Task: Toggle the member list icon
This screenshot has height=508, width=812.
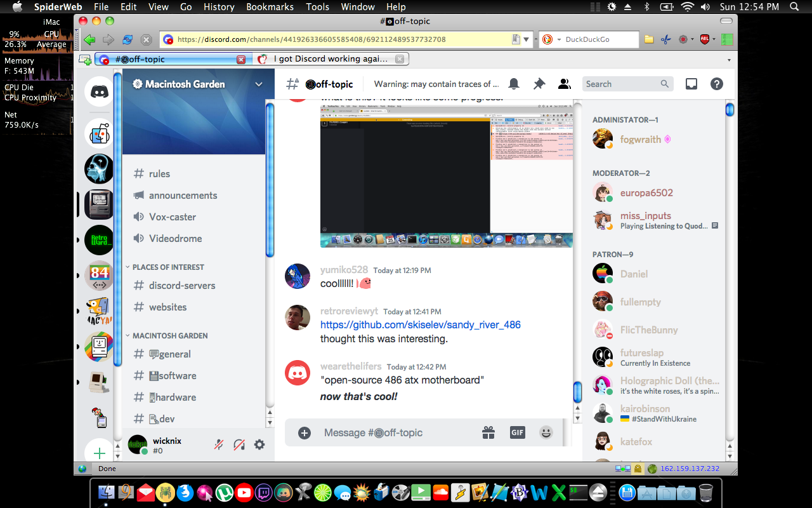Action: 564,84
